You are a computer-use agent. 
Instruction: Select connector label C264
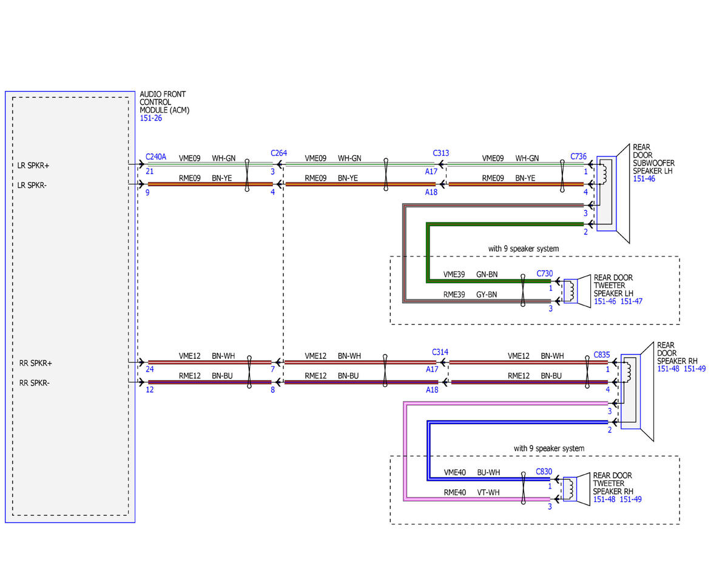tap(278, 153)
